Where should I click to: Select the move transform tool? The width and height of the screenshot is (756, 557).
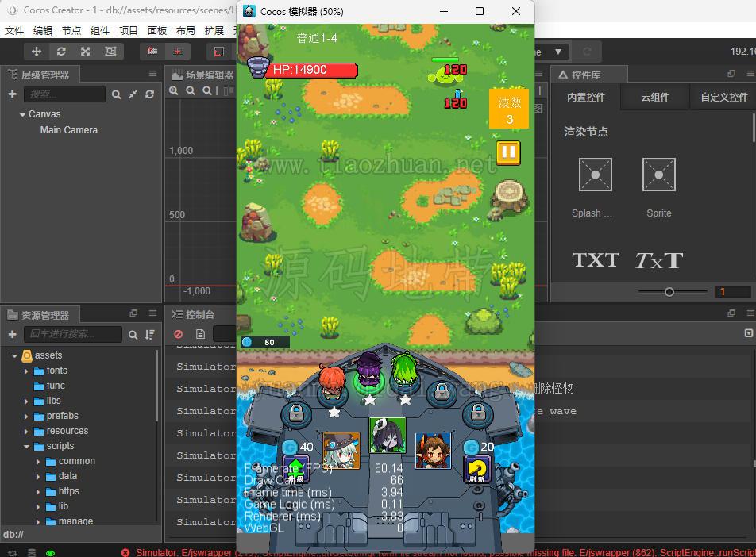[x=37, y=52]
